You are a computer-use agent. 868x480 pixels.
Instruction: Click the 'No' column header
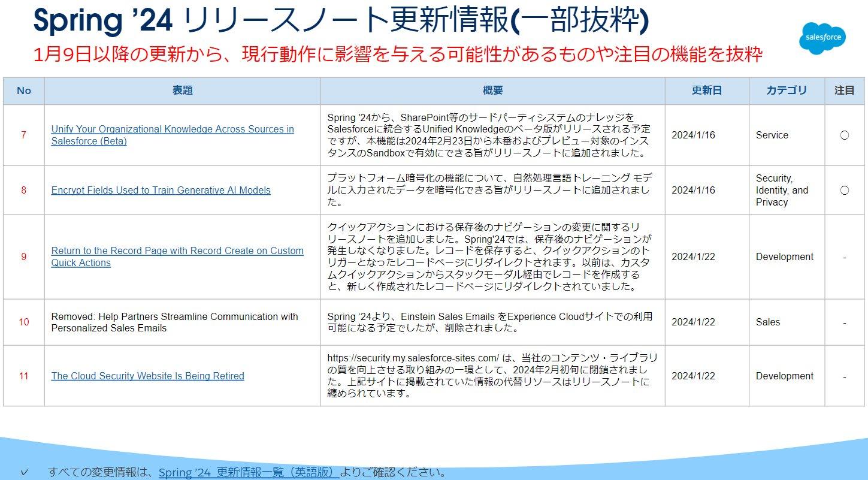click(x=24, y=91)
